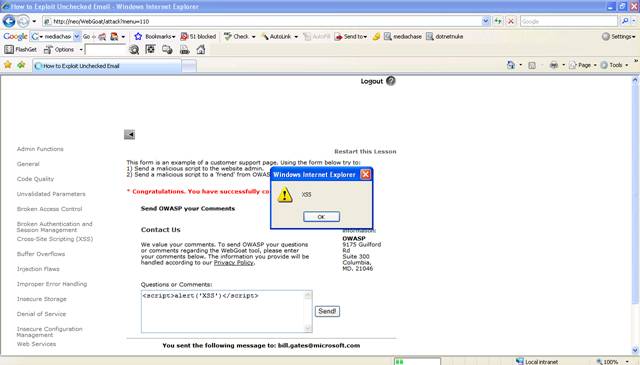Click the FlashGet film frame icon
The height and width of the screenshot is (365, 640).
pyautogui.click(x=150, y=49)
